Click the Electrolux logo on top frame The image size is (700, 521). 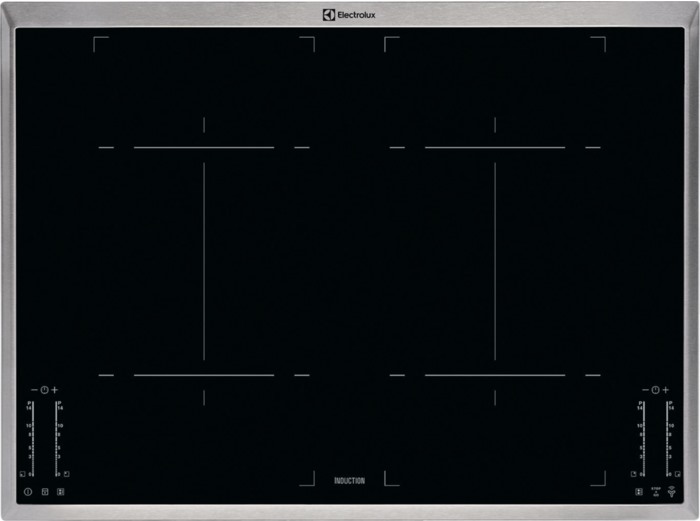coord(349,14)
